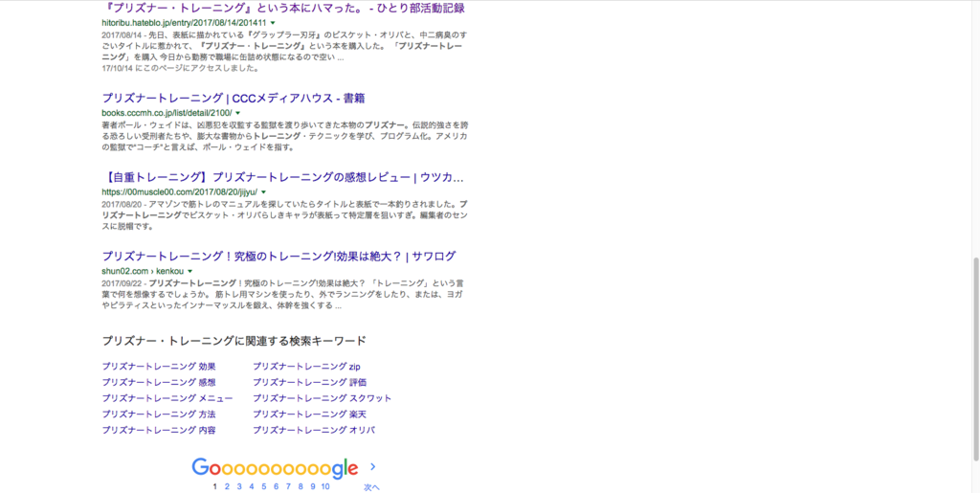Search related keyword プリズナートレーニング 方法
Viewport: 980px width, 493px height.
(x=159, y=415)
